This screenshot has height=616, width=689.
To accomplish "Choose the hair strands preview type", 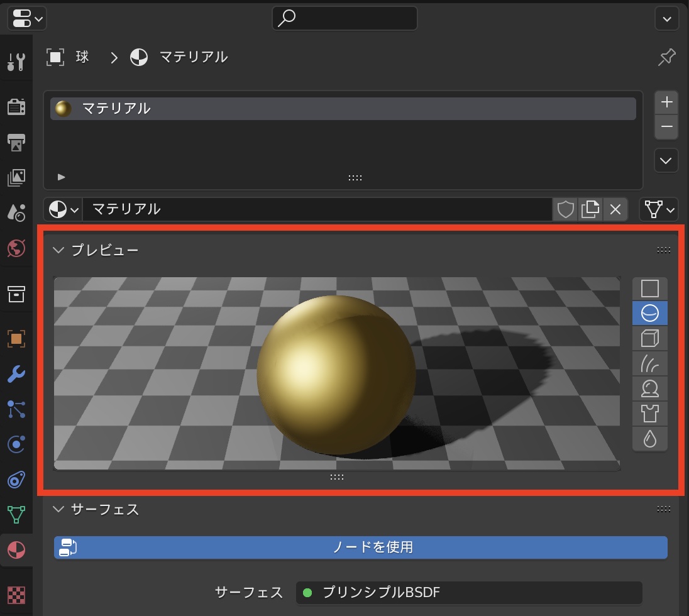I will pyautogui.click(x=649, y=364).
